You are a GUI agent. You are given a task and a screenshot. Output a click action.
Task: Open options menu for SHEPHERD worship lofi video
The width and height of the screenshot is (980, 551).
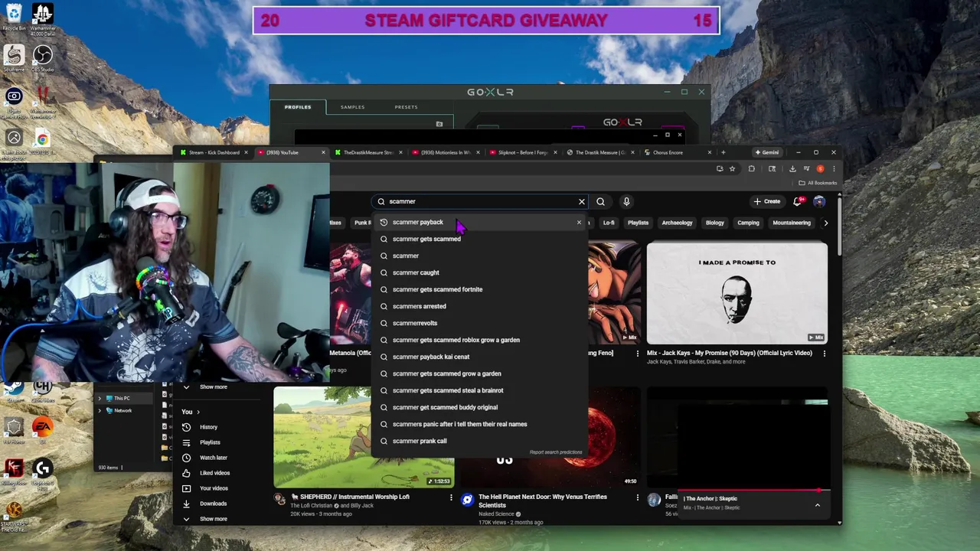[x=451, y=497]
